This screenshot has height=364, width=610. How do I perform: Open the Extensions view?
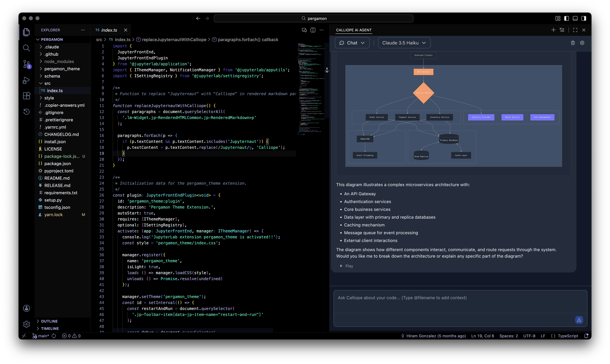click(26, 96)
